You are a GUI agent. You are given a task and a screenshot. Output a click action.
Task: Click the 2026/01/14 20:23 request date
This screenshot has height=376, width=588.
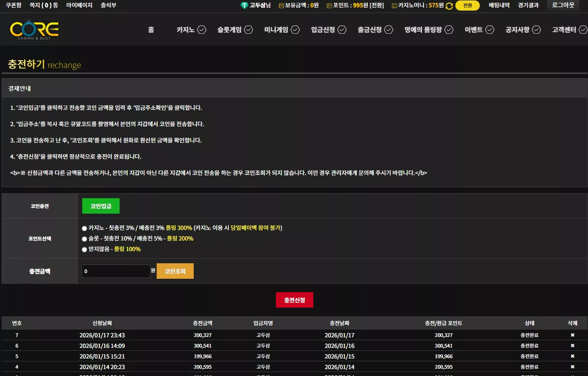tap(102, 367)
